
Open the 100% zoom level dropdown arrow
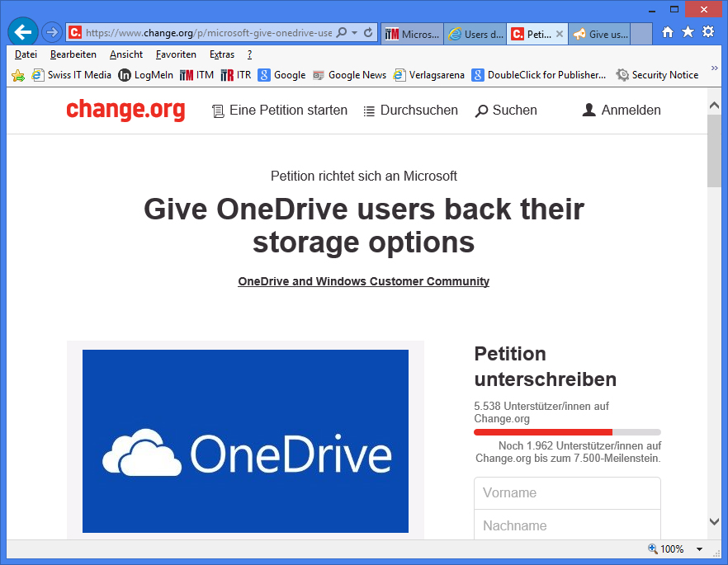pyautogui.click(x=699, y=549)
